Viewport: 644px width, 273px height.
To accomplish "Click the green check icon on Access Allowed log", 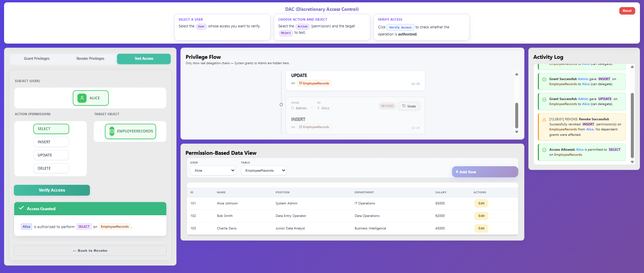I will point(544,150).
